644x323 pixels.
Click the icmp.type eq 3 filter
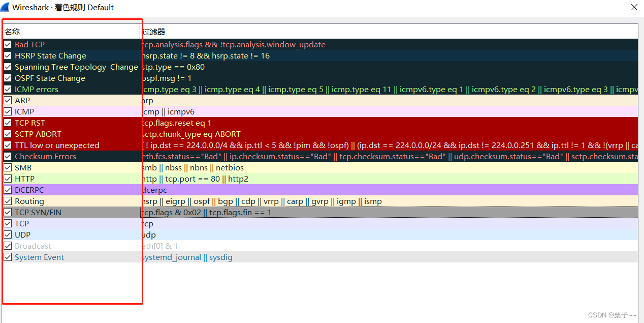pyautogui.click(x=390, y=90)
